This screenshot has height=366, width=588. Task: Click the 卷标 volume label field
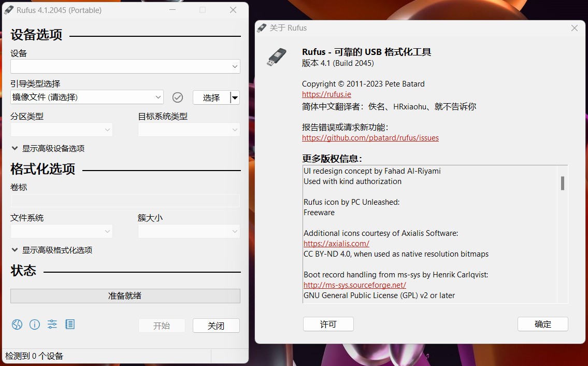pos(125,201)
